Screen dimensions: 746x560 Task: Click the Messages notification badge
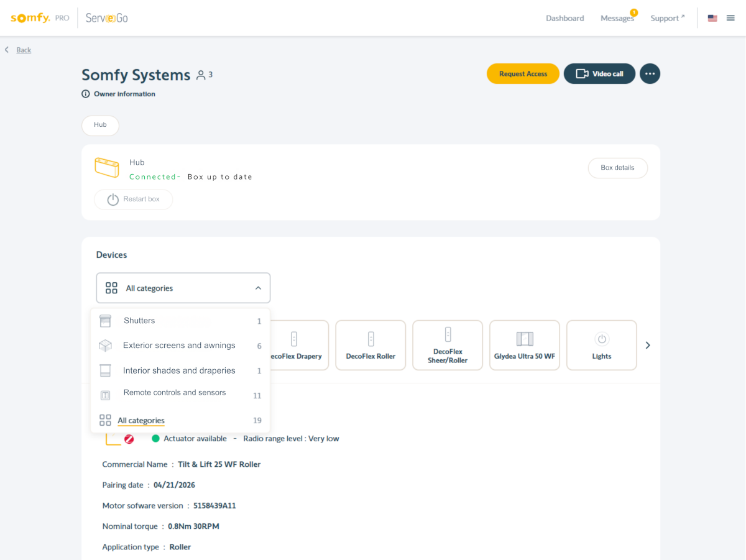coord(633,12)
